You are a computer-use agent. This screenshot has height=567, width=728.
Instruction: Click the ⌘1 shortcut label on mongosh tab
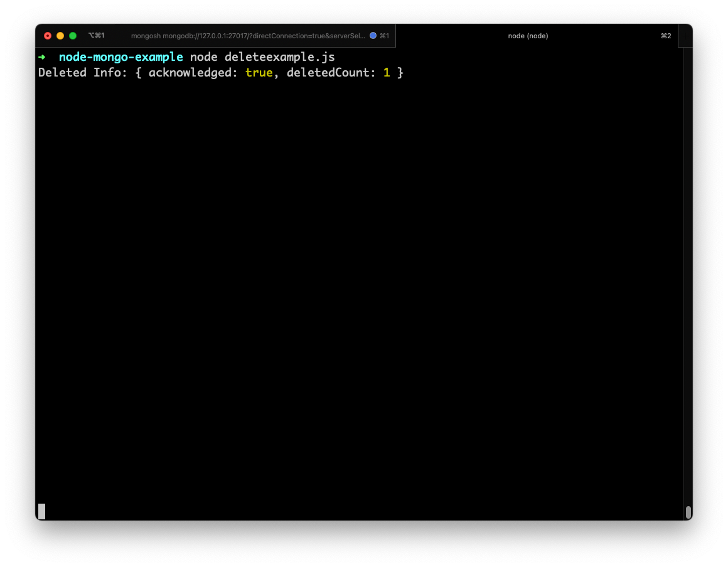point(384,36)
